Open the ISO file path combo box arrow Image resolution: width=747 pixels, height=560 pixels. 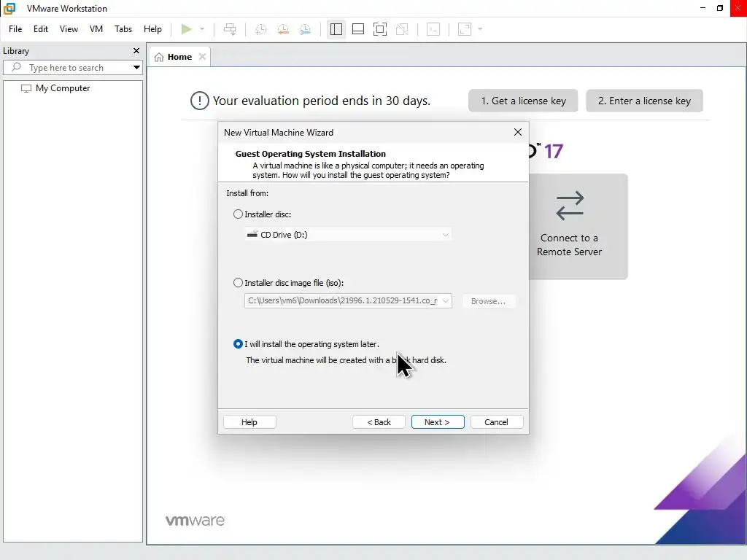[x=446, y=300]
